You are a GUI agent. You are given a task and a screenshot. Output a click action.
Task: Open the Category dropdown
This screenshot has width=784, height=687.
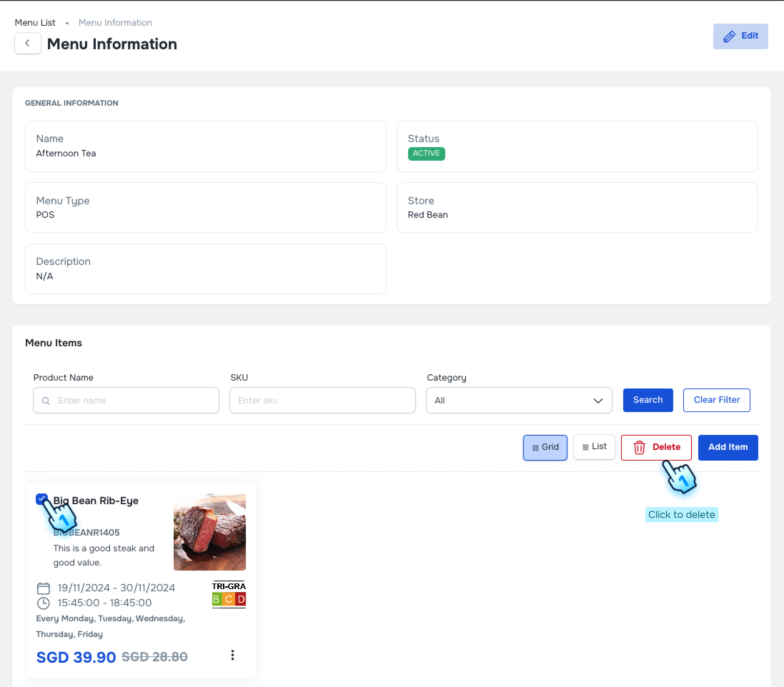518,401
